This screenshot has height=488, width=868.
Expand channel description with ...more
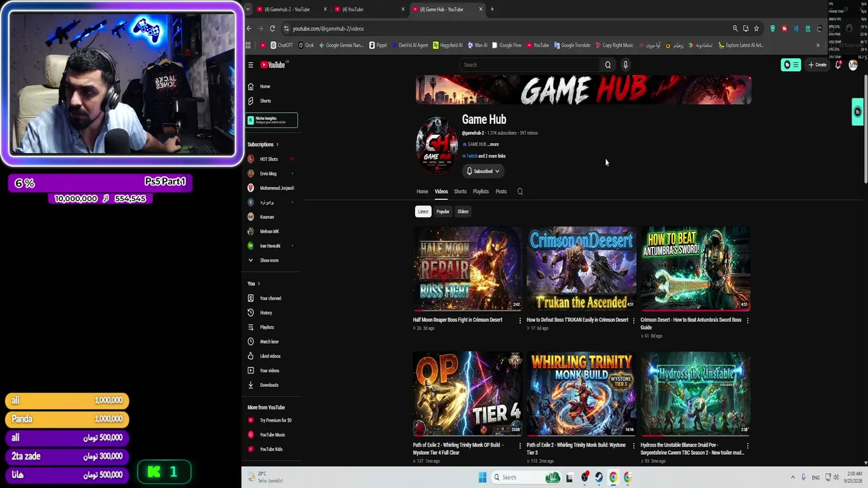[493, 144]
